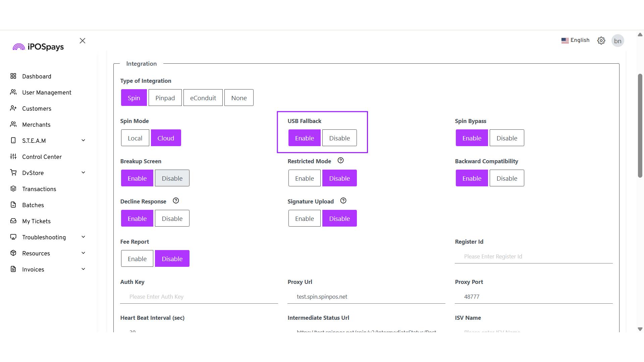This screenshot has width=644, height=362.
Task: Choose eConduit as integration type
Action: [203, 98]
